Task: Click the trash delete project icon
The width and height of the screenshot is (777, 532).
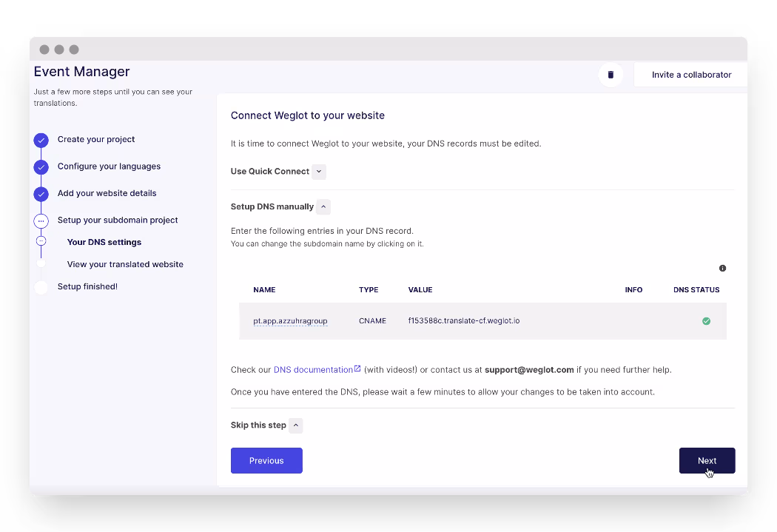Action: (610, 75)
